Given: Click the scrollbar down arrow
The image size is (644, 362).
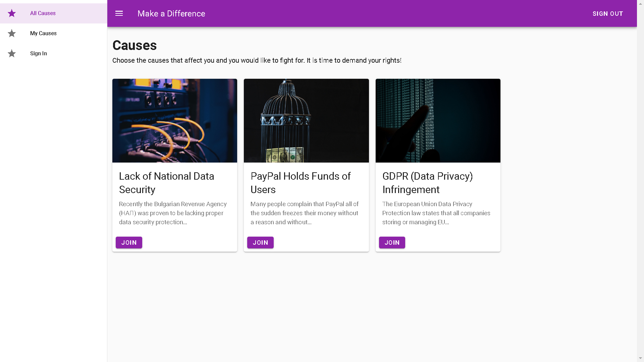Looking at the screenshot, I should 640,358.
